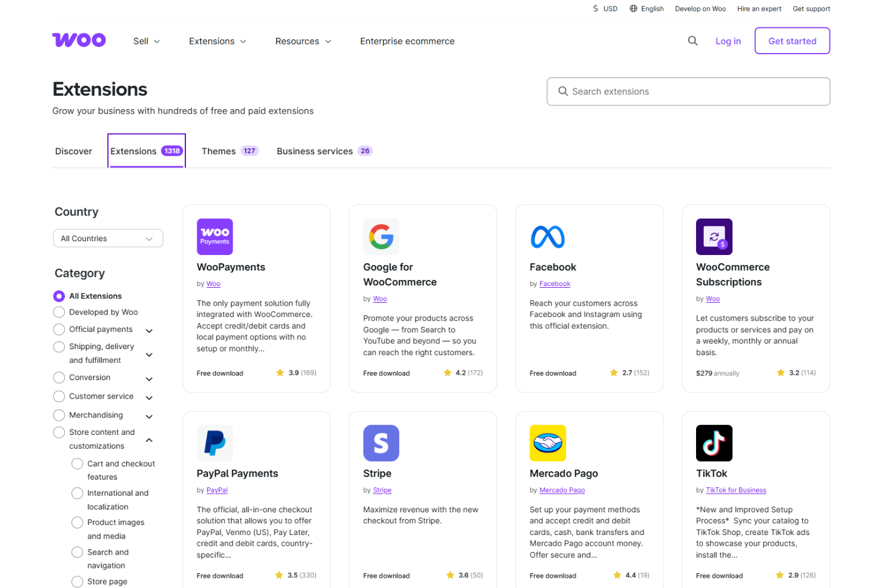
Task: Open TikTok for Business author link
Action: pos(736,490)
